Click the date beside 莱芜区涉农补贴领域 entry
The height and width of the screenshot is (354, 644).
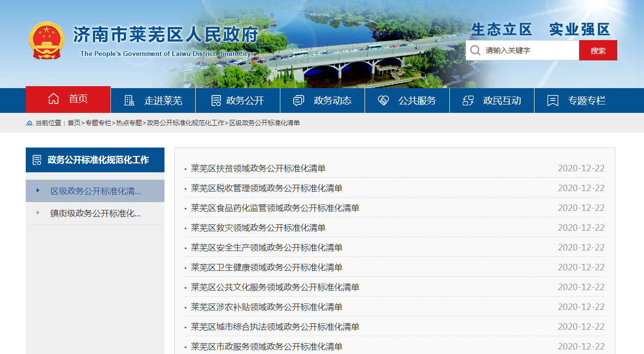tap(581, 307)
